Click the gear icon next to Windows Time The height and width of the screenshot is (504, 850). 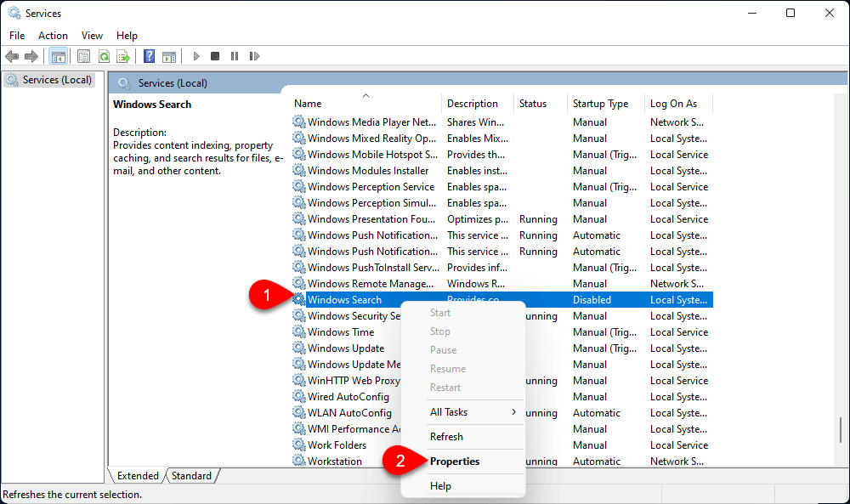click(298, 331)
